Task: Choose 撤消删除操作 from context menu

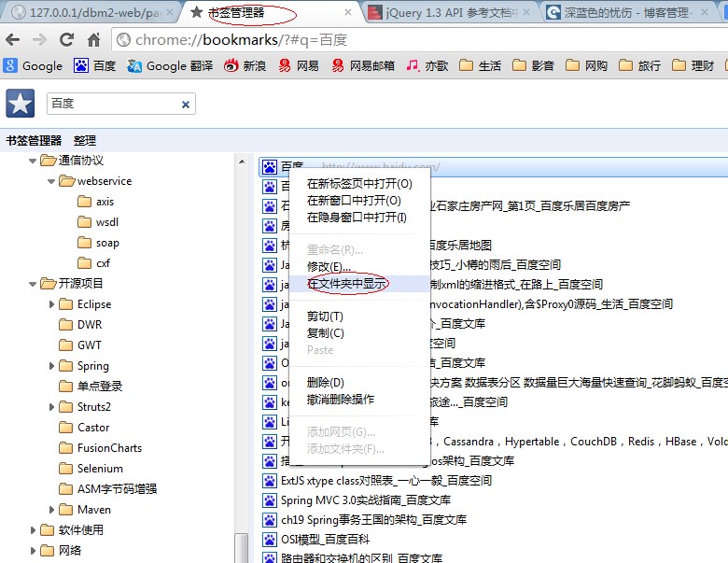Action: point(359,399)
